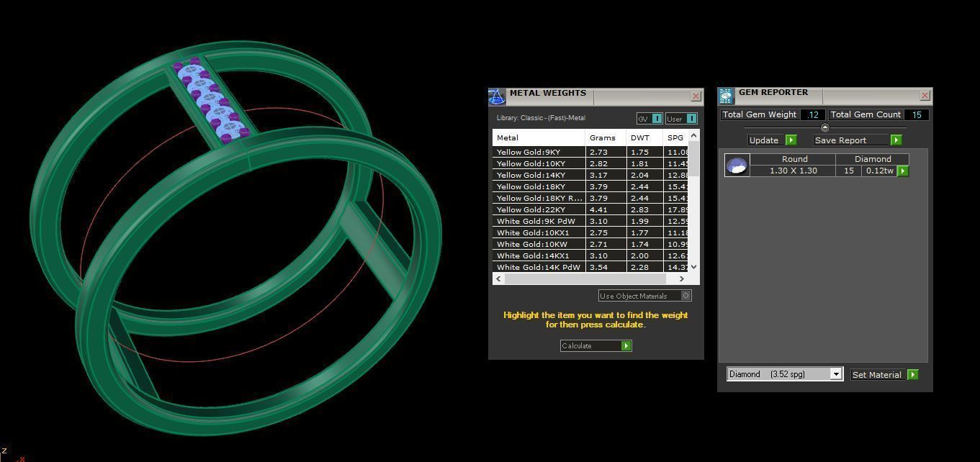Select the White Gold:14KX1 row
This screenshot has height=462, width=980.
point(590,255)
